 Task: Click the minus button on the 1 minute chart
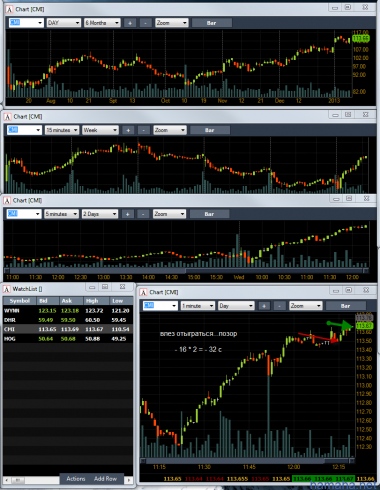click(x=279, y=306)
